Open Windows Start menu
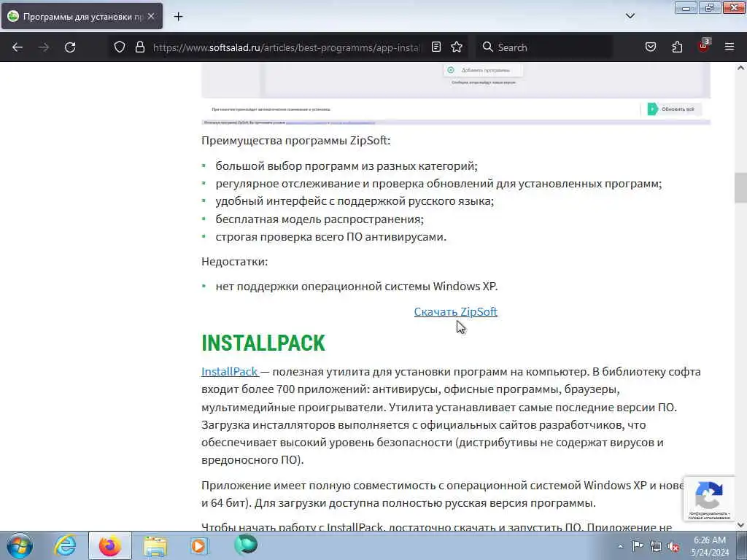This screenshot has height=560, width=747. tap(20, 545)
